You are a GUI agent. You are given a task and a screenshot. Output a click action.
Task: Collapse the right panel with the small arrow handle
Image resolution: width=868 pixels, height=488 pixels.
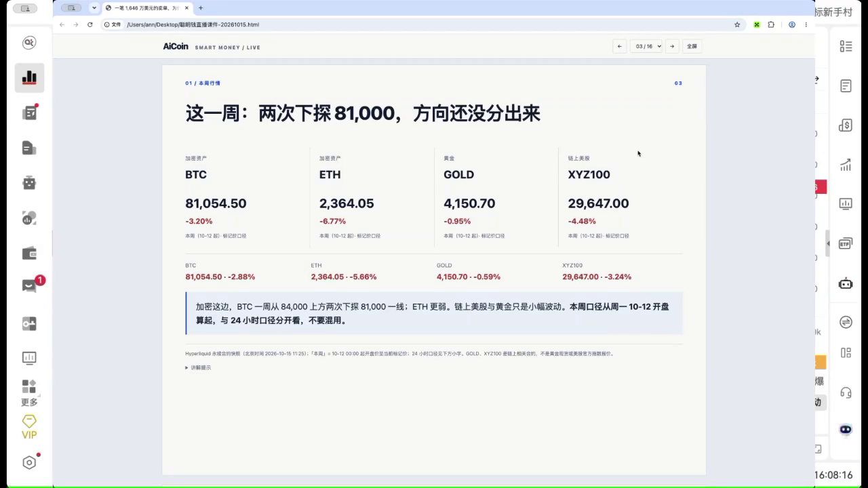click(x=827, y=243)
